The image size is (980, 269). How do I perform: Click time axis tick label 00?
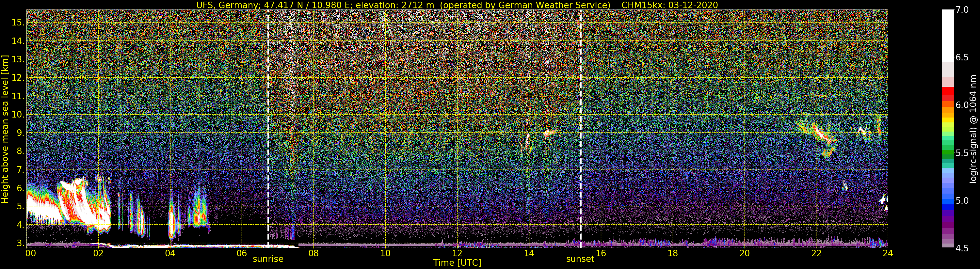[30, 253]
